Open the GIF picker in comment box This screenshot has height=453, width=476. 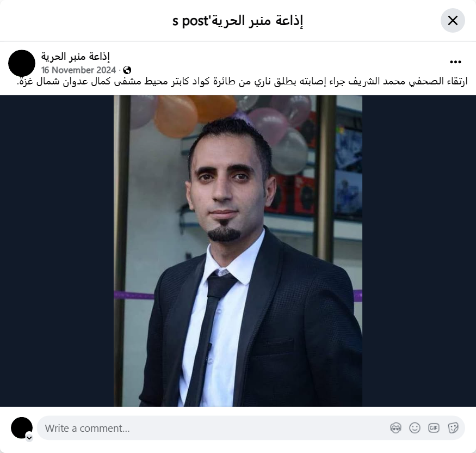click(x=434, y=428)
